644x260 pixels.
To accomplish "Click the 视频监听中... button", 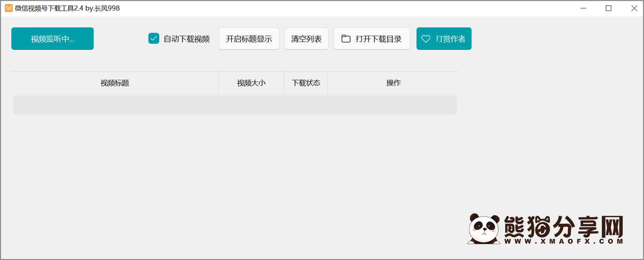I will pyautogui.click(x=52, y=39).
